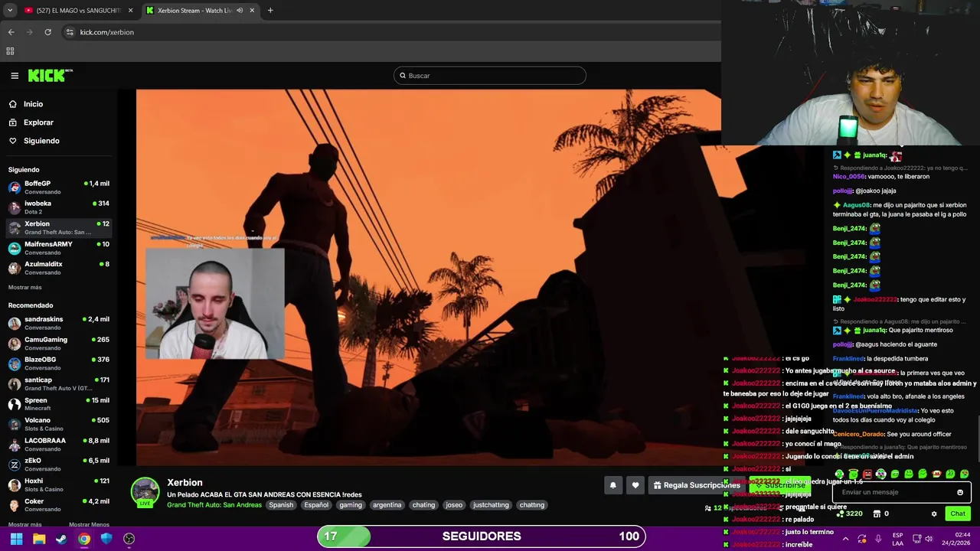Open the emoji picker in chat box

click(x=960, y=492)
